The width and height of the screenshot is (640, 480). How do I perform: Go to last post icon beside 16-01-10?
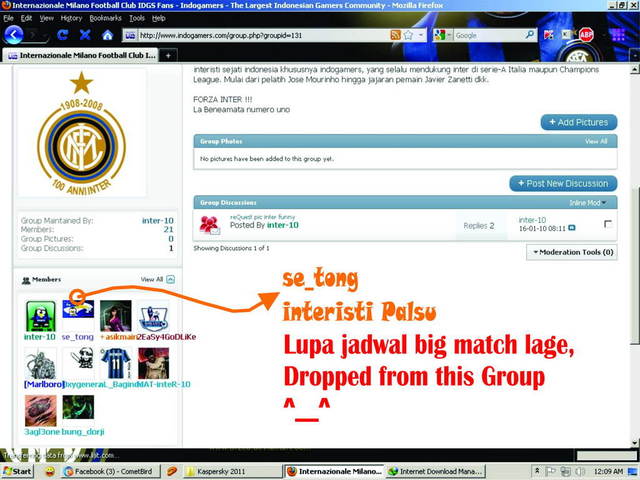(x=571, y=228)
